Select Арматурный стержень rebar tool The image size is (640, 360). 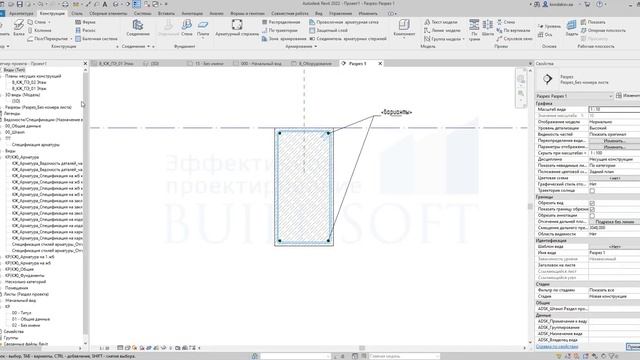tap(237, 28)
